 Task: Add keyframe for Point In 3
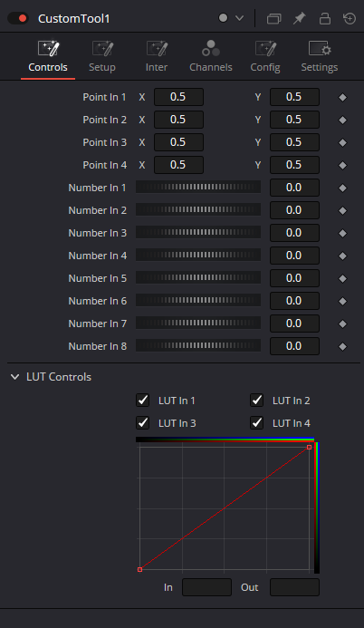coord(343,142)
